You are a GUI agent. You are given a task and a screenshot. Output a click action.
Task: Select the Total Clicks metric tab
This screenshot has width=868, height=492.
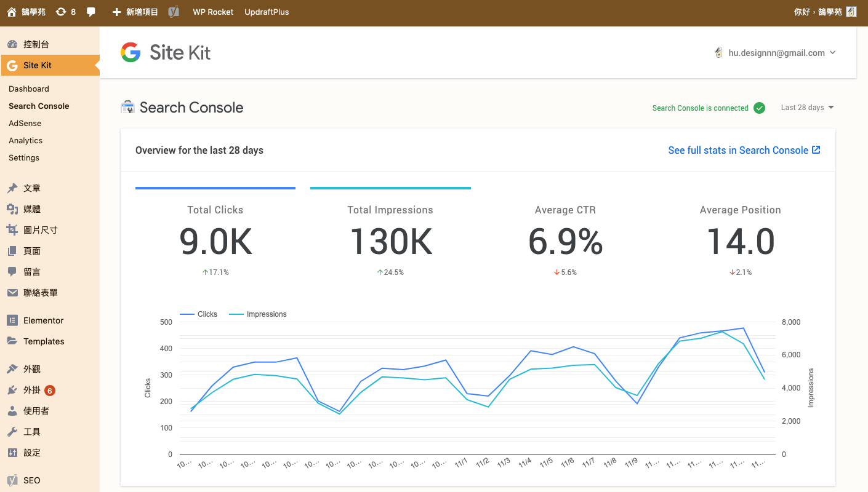[x=215, y=232]
